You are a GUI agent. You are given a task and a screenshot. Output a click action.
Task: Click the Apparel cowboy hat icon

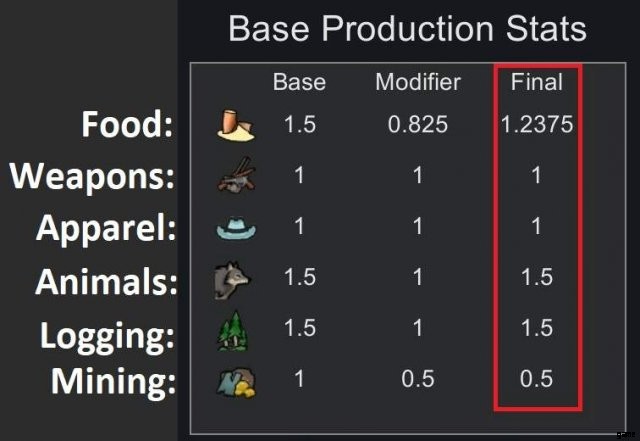[236, 228]
